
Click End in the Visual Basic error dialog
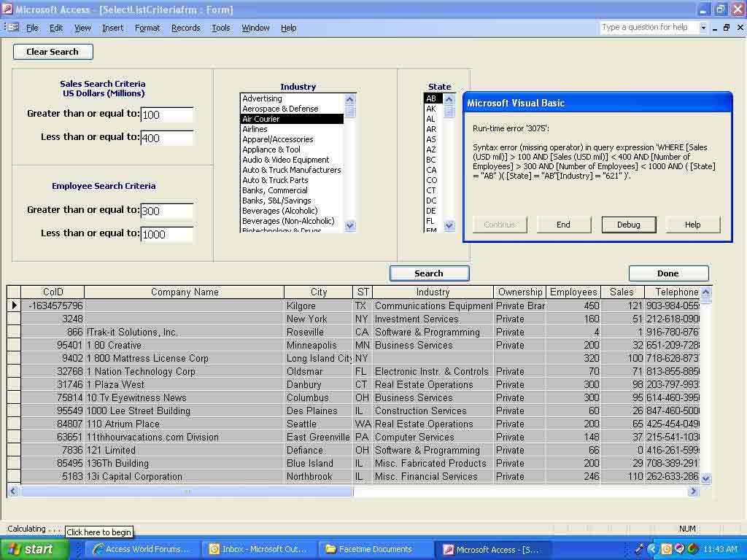tap(564, 225)
